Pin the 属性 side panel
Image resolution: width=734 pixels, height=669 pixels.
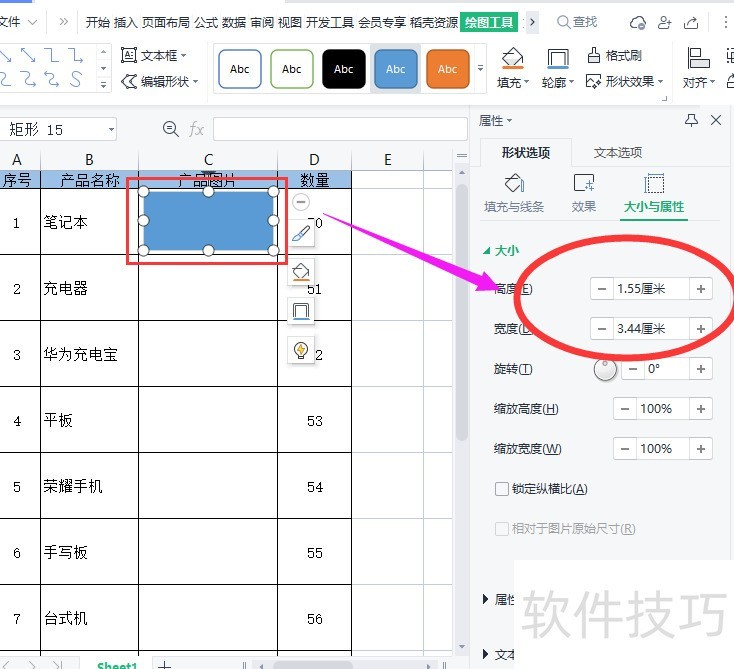pos(691,120)
